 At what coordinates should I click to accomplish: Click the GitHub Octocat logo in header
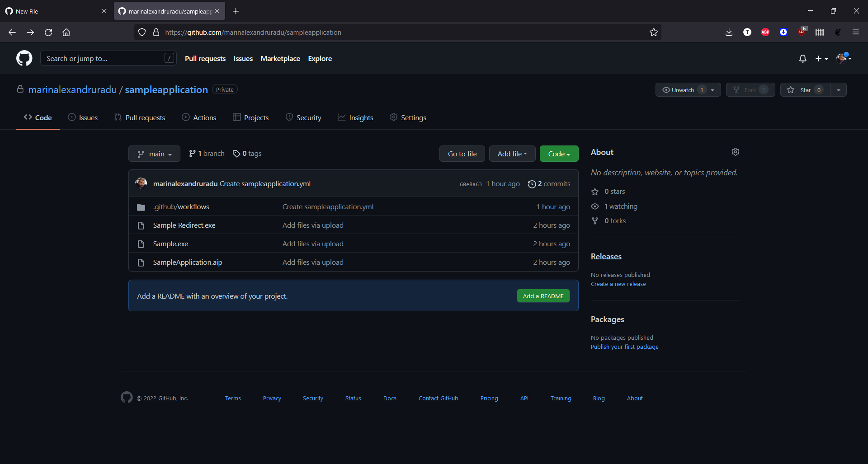click(x=24, y=58)
